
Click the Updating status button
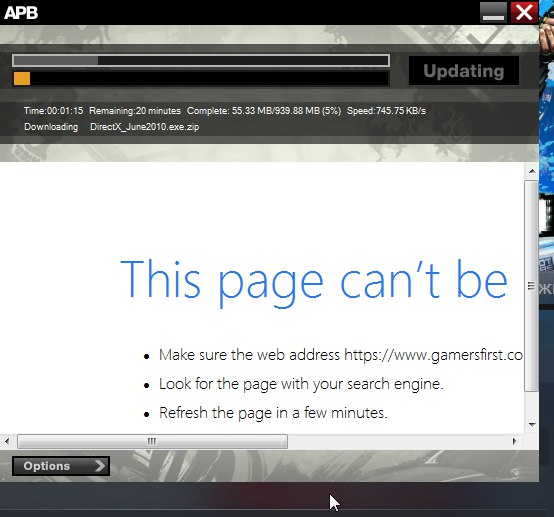tap(464, 71)
